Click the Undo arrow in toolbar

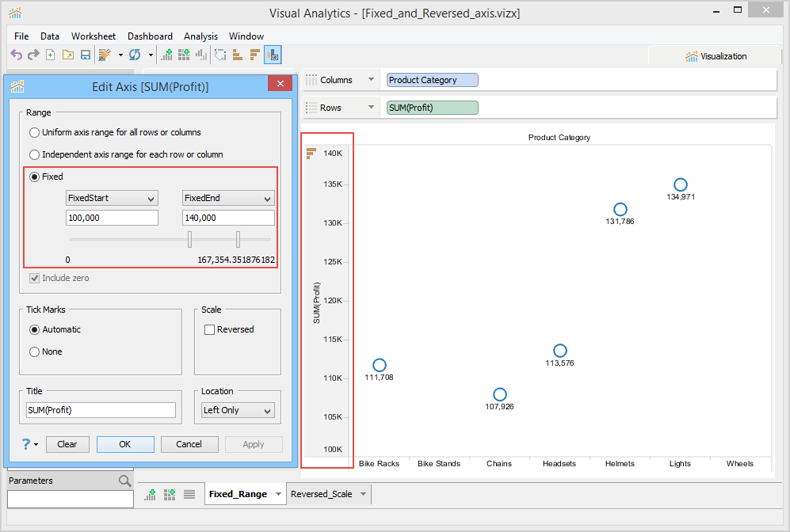(x=16, y=55)
